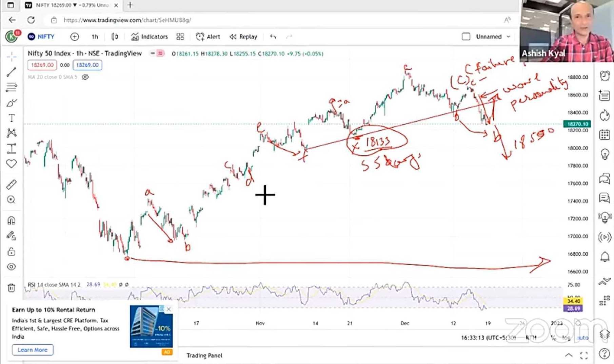This screenshot has width=614, height=364.
Task: Open the Alert creation dialog
Action: click(208, 37)
